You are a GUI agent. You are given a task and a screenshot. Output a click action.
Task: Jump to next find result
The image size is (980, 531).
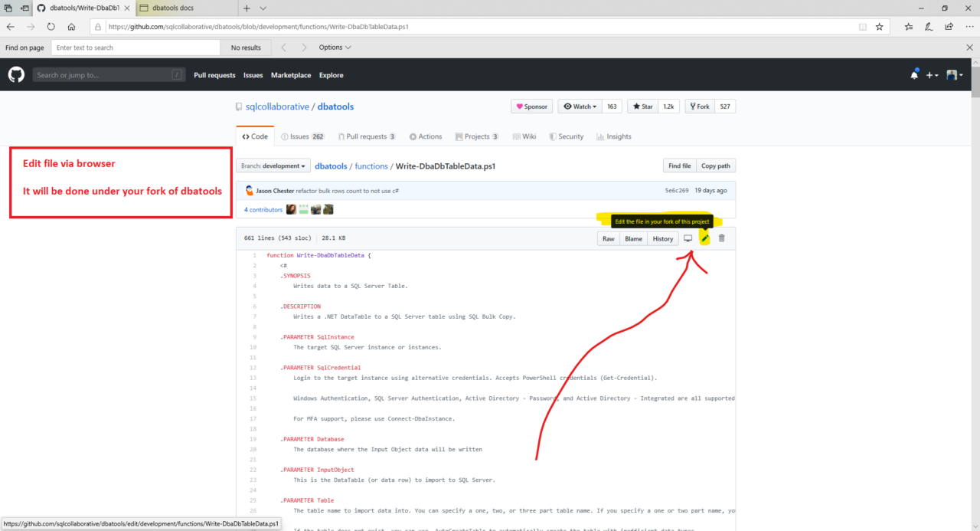pos(304,48)
